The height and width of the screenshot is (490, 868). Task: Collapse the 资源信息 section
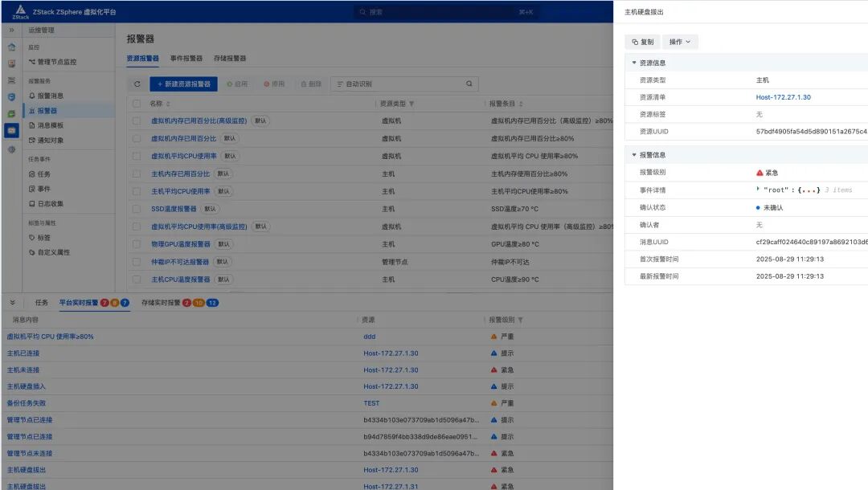coord(635,60)
